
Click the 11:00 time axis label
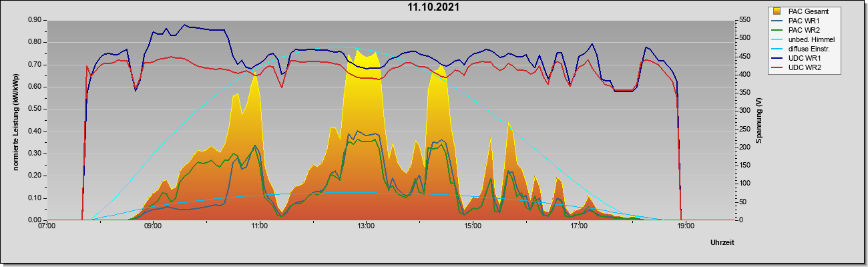coord(260,226)
